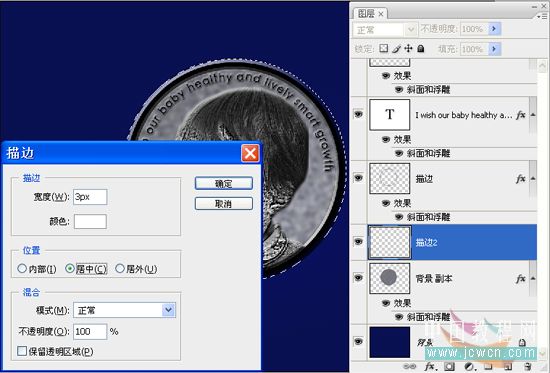
Task: Delete layer trash icon
Action: 527,366
